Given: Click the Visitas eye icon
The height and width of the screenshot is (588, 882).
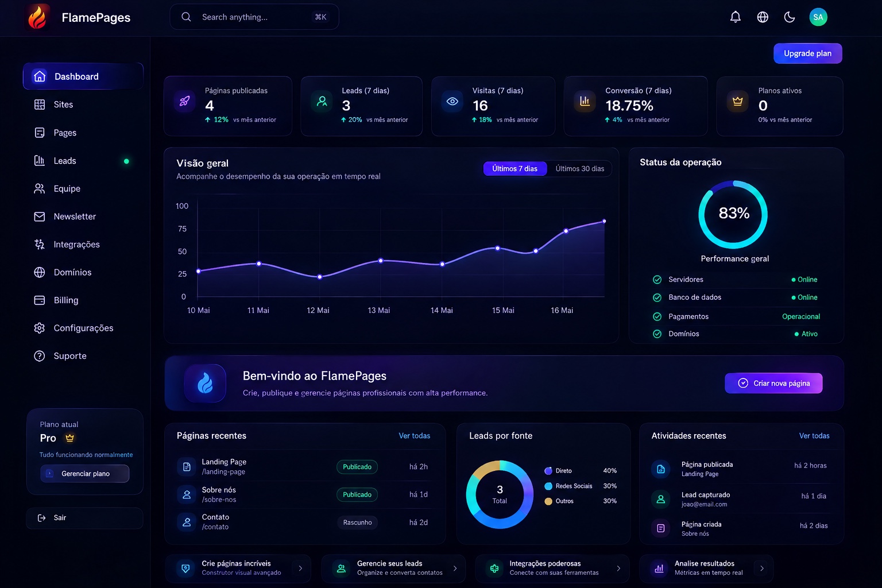Looking at the screenshot, I should 452,102.
